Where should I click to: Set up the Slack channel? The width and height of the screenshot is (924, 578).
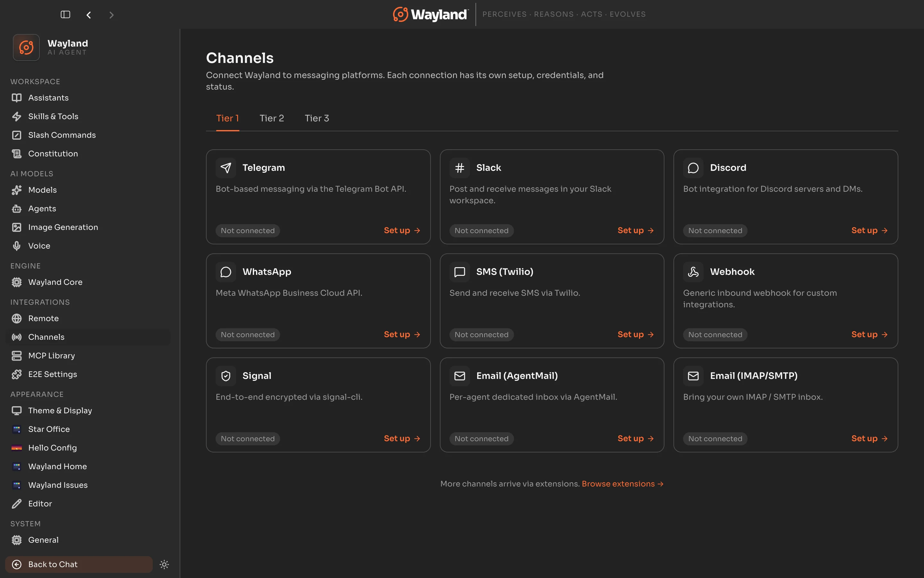click(635, 231)
